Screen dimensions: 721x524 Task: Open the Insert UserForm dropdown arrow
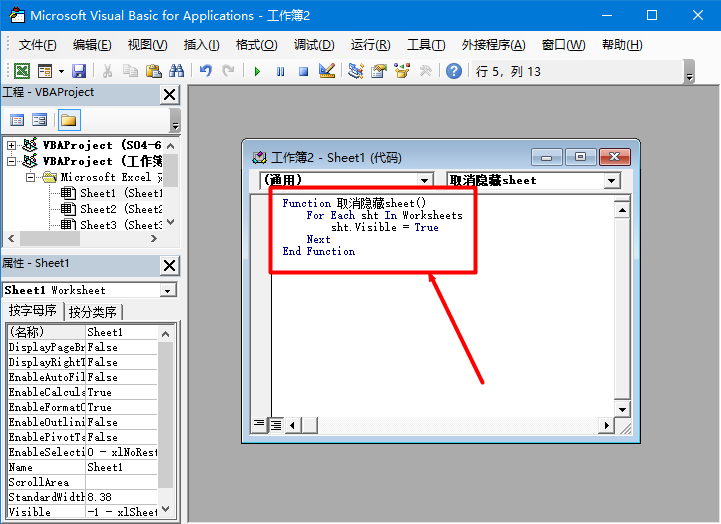point(61,71)
